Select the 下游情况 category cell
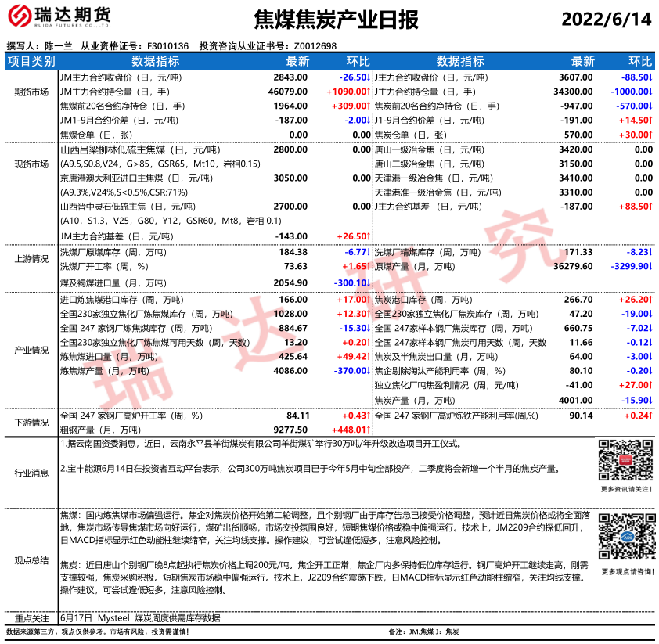Viewport: 659px width, 644px height. click(31, 423)
